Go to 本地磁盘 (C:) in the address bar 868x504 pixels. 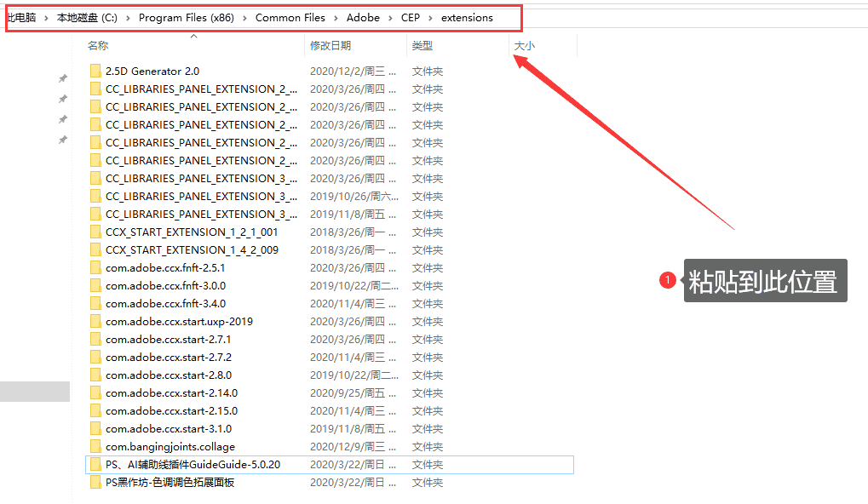tap(87, 18)
